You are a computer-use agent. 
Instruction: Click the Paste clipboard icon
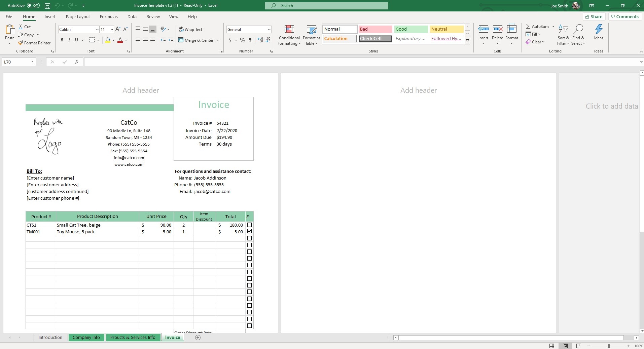click(10, 30)
